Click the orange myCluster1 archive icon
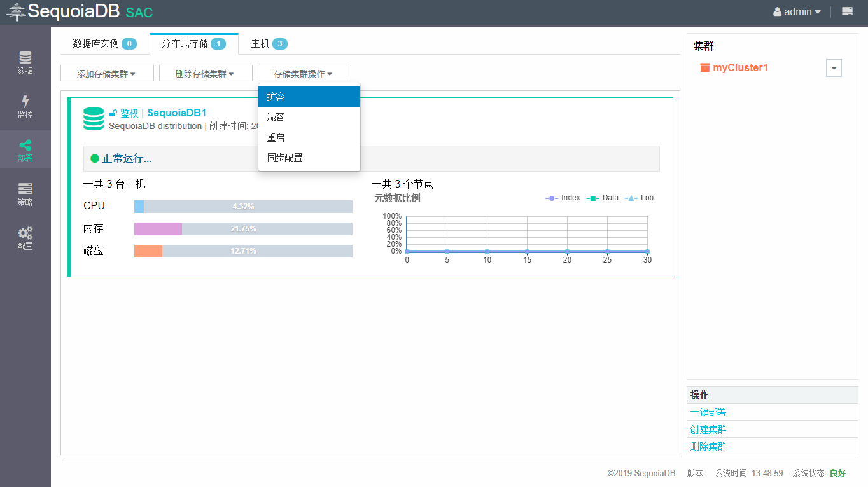This screenshot has width=868, height=487. pyautogui.click(x=704, y=67)
